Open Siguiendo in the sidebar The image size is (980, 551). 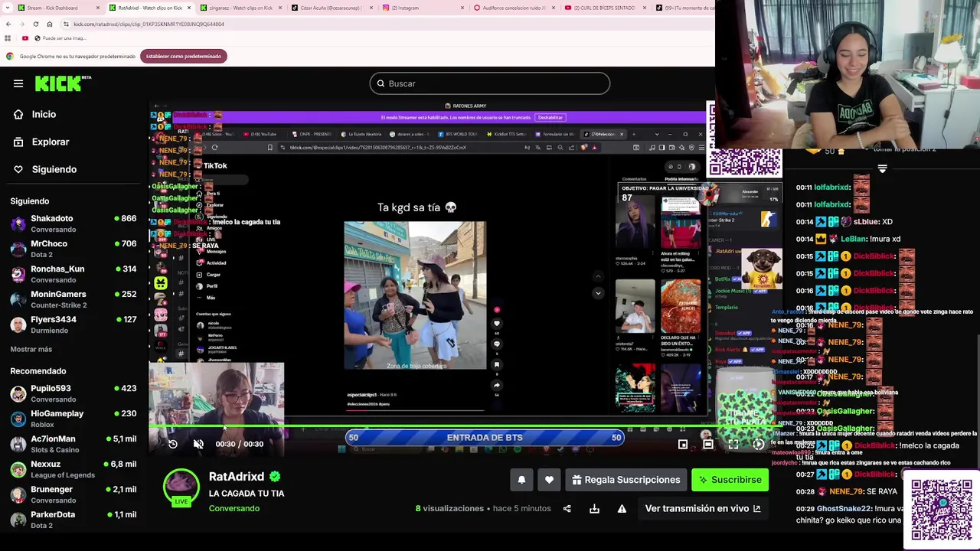[46, 169]
